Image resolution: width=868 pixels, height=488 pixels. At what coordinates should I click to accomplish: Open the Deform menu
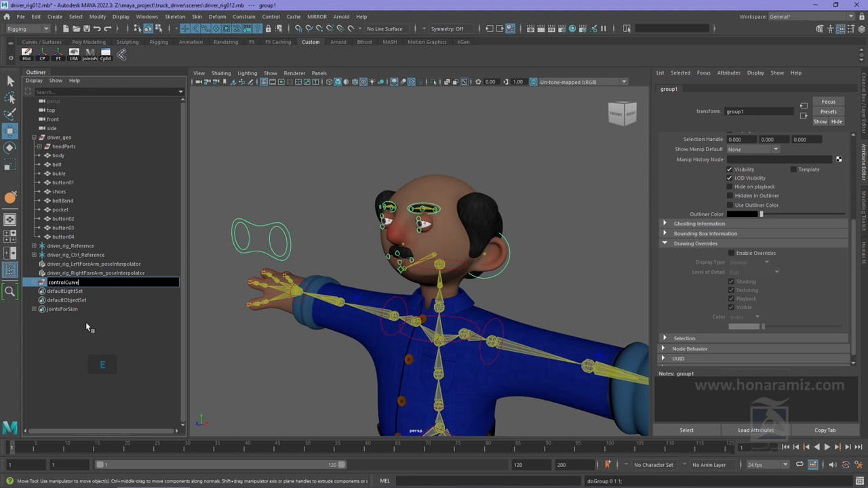click(x=217, y=16)
